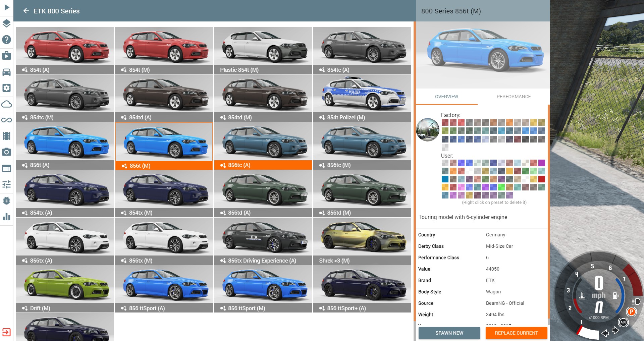This screenshot has width=644, height=341.
Task: Pick the first red factory color swatch
Action: pos(445,122)
